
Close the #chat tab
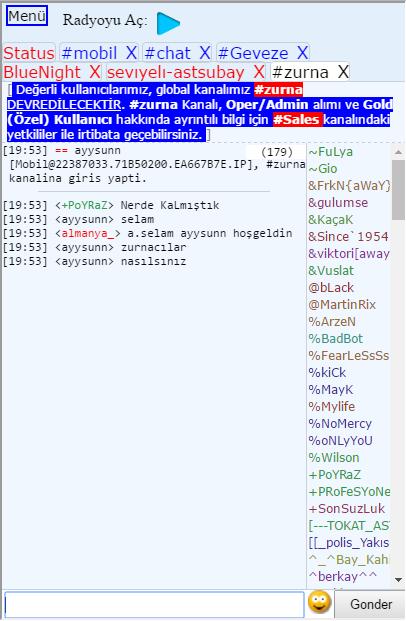pos(204,53)
